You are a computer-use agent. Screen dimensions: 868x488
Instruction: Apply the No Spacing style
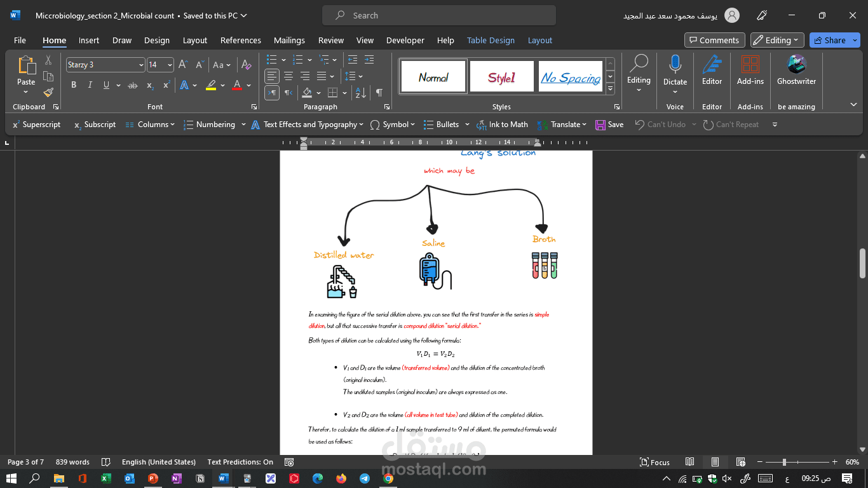click(x=571, y=77)
